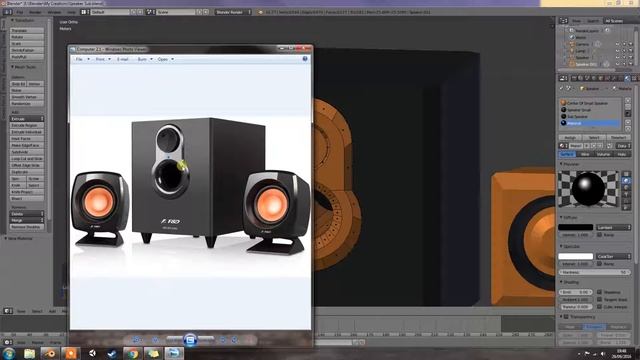Open the CookTorr specular shader dropdown
This screenshot has width=640, height=360.
click(613, 256)
